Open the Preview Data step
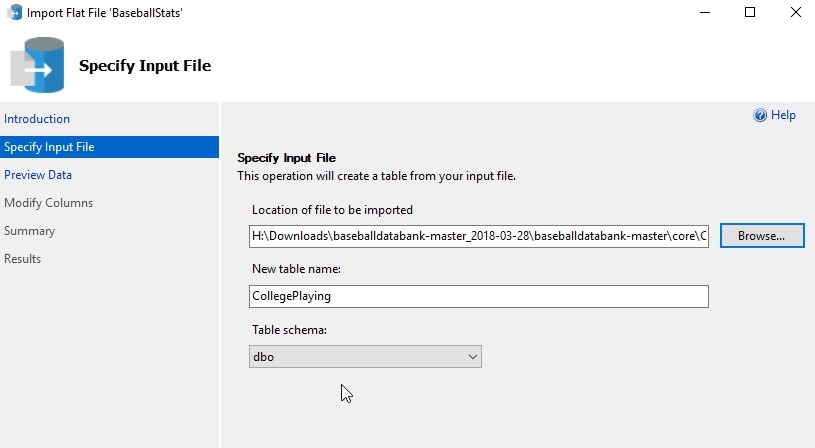 point(38,175)
